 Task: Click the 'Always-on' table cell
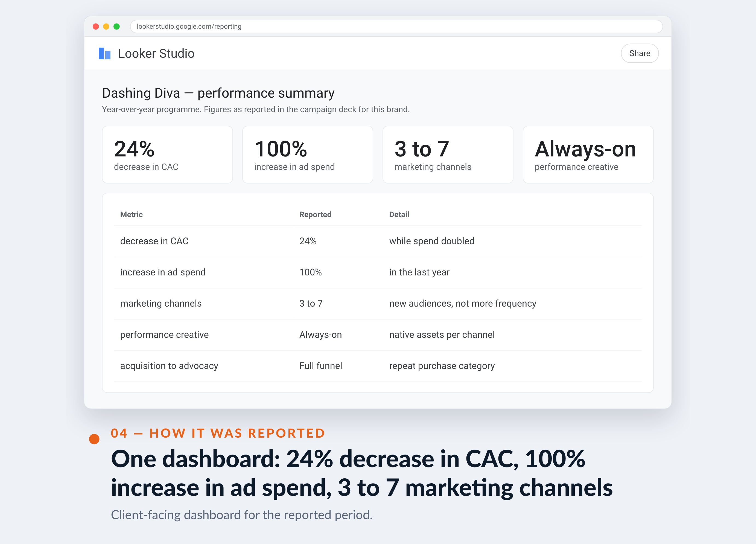point(320,334)
